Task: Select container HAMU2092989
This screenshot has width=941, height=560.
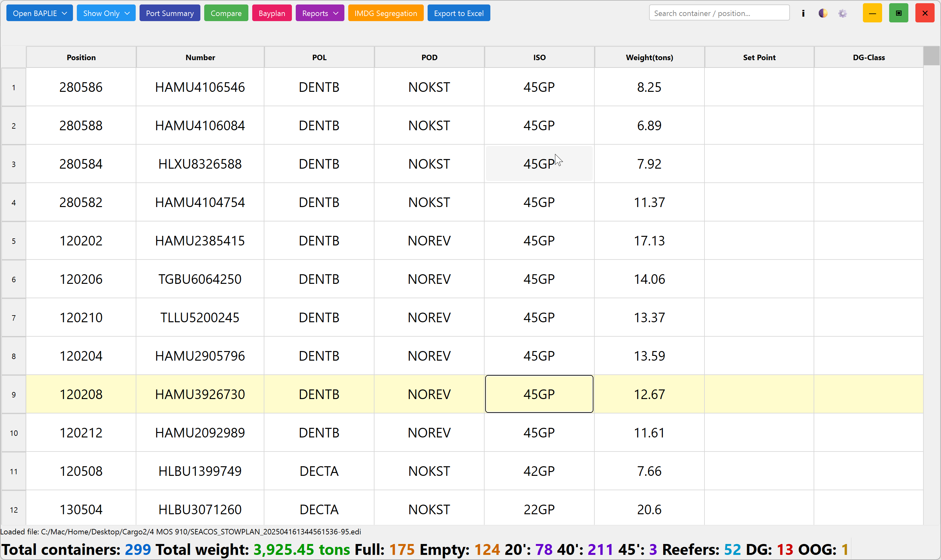Action: pyautogui.click(x=200, y=433)
